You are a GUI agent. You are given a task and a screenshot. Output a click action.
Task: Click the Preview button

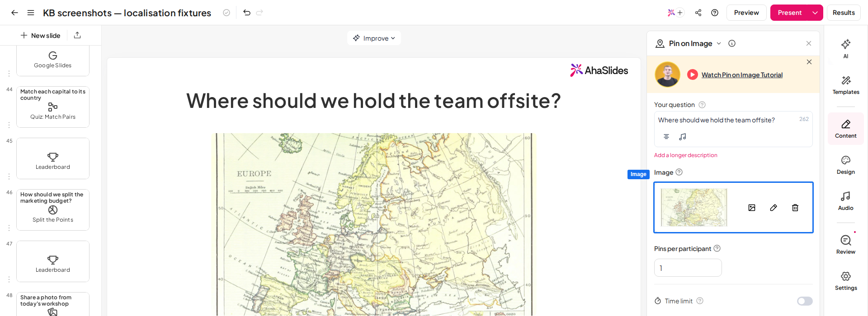pyautogui.click(x=746, y=13)
